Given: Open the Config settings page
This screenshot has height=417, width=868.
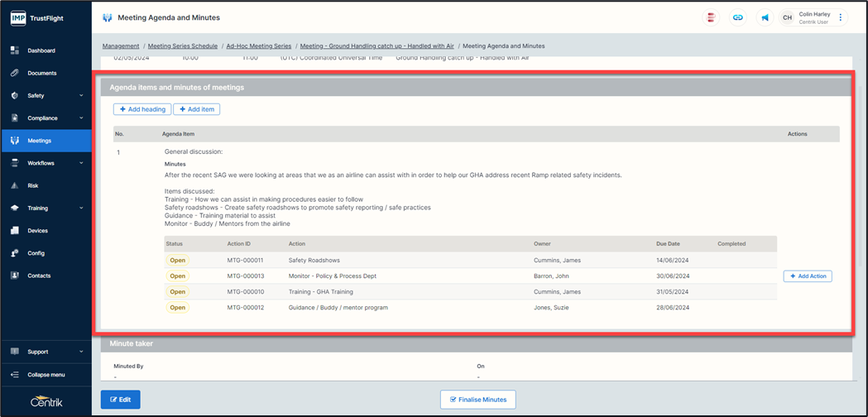Looking at the screenshot, I should (36, 253).
